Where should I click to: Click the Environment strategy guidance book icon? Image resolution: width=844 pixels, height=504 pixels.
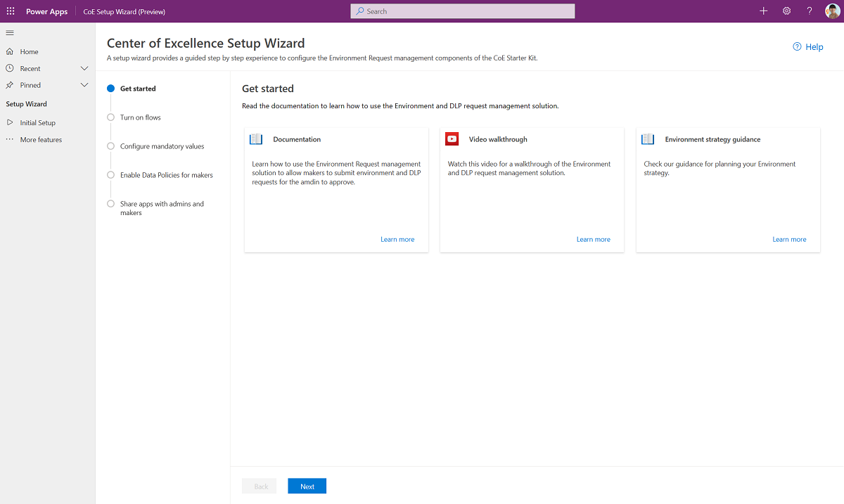pyautogui.click(x=648, y=139)
